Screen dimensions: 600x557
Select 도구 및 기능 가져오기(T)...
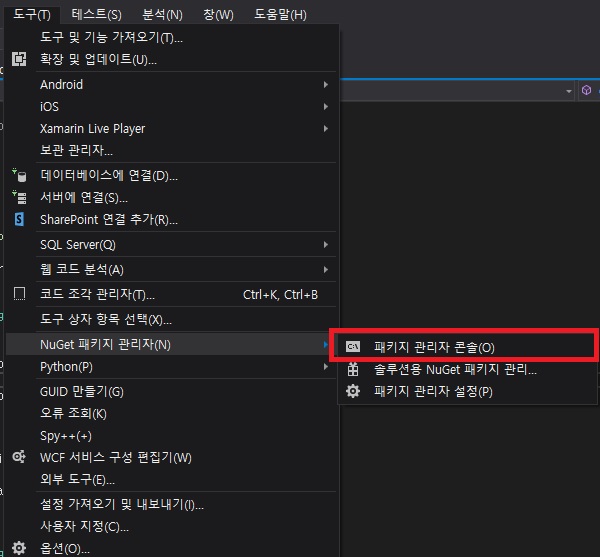111,37
